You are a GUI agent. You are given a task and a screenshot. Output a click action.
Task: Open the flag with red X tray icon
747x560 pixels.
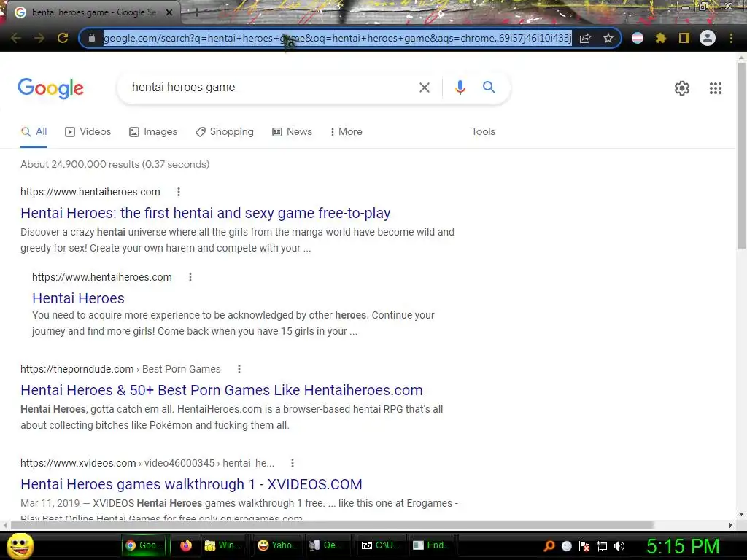tap(584, 546)
